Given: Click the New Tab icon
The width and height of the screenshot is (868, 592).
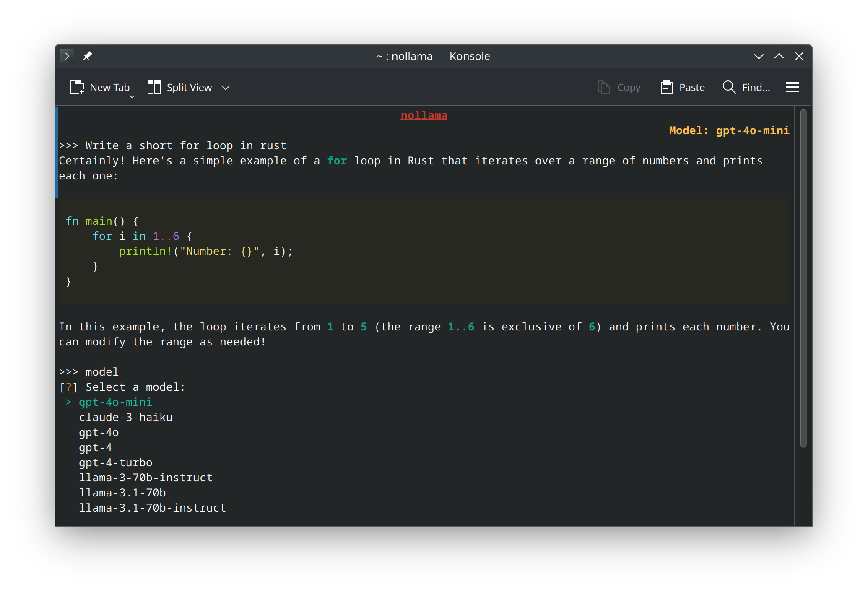Looking at the screenshot, I should click(x=77, y=87).
